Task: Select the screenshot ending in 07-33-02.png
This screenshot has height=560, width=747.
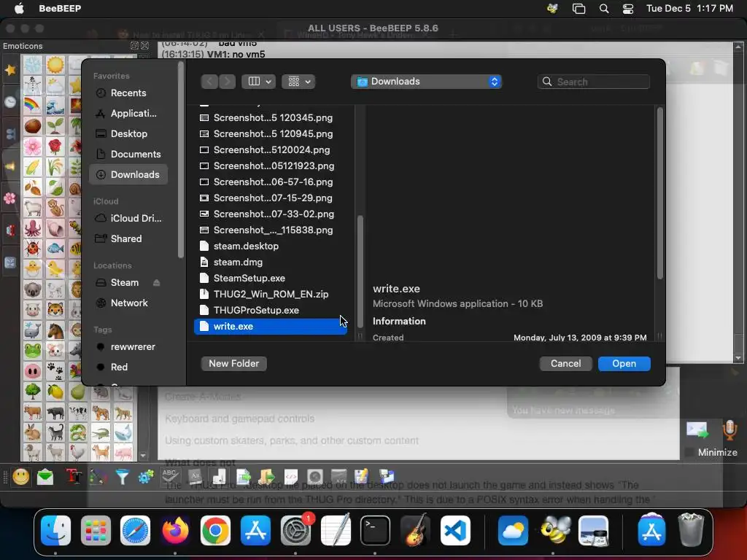Action: (x=270, y=214)
